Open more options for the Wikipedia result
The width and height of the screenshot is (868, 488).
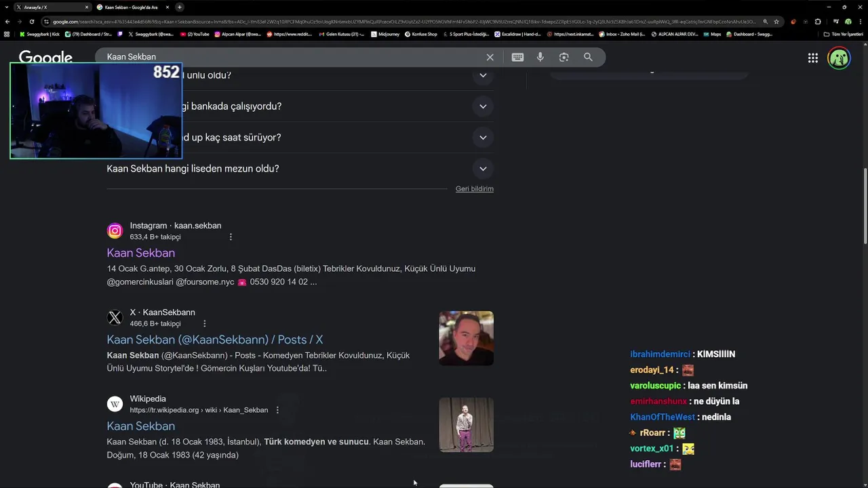277,410
